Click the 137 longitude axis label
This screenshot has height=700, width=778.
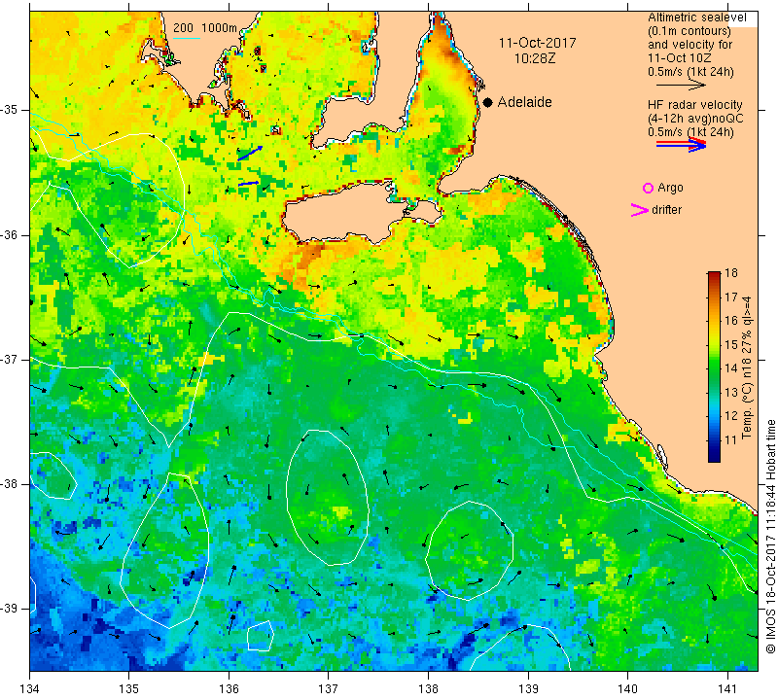[328, 689]
